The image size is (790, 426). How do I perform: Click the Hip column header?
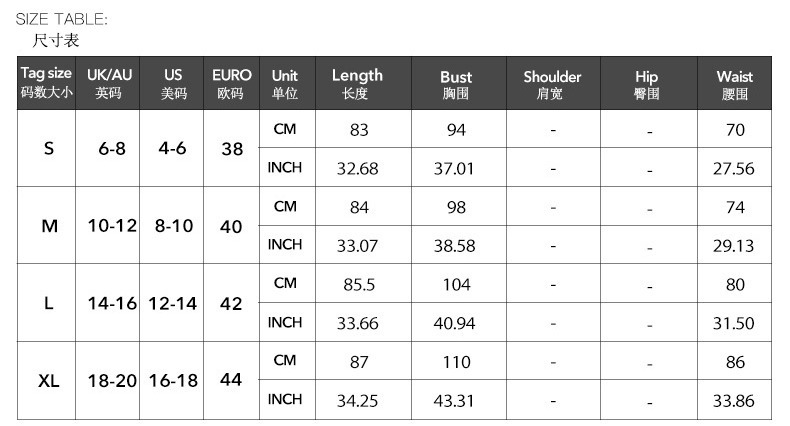click(647, 83)
